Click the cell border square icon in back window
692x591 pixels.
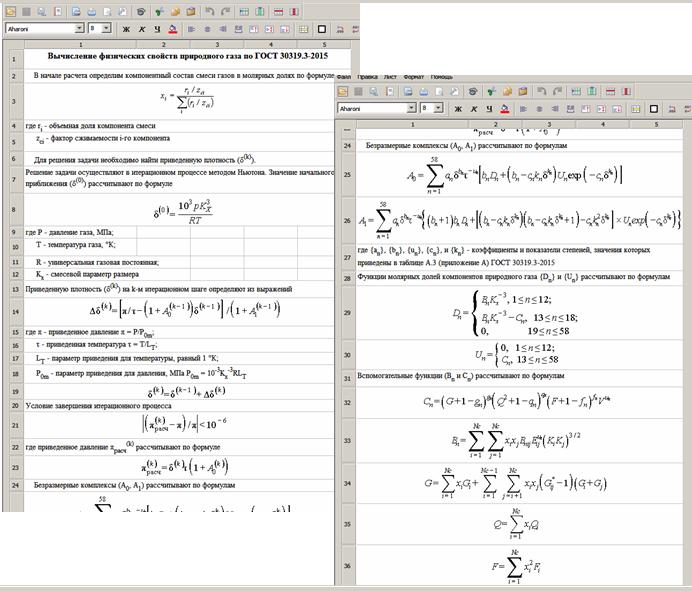pyautogui.click(x=322, y=30)
